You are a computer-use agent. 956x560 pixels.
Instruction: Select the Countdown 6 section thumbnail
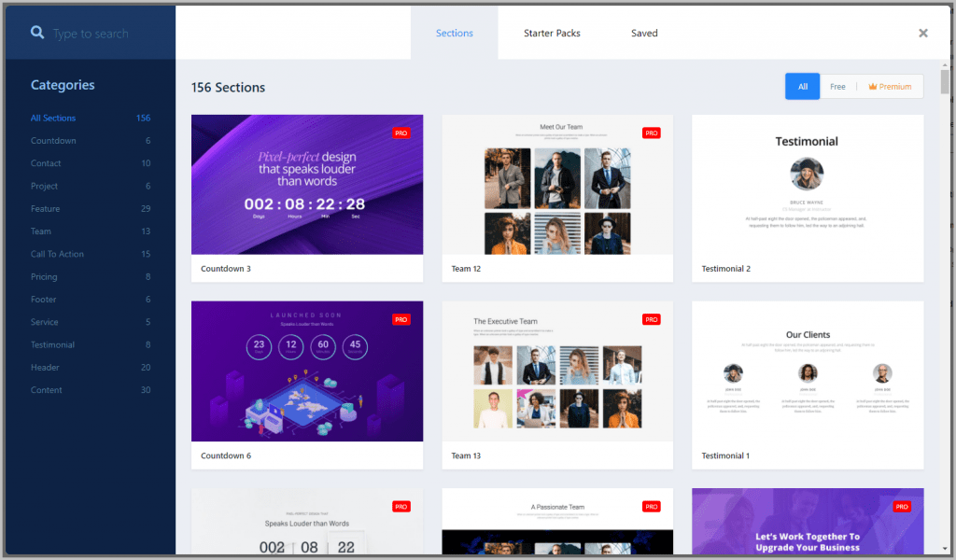click(x=307, y=371)
